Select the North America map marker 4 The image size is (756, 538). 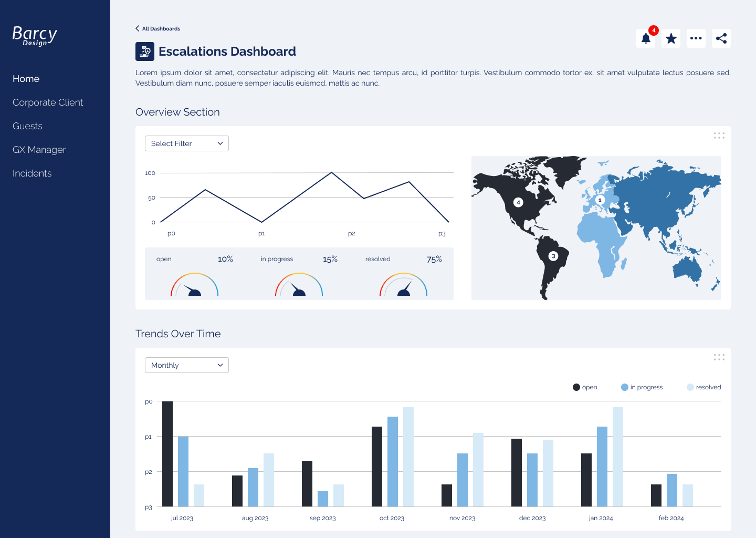[518, 202]
